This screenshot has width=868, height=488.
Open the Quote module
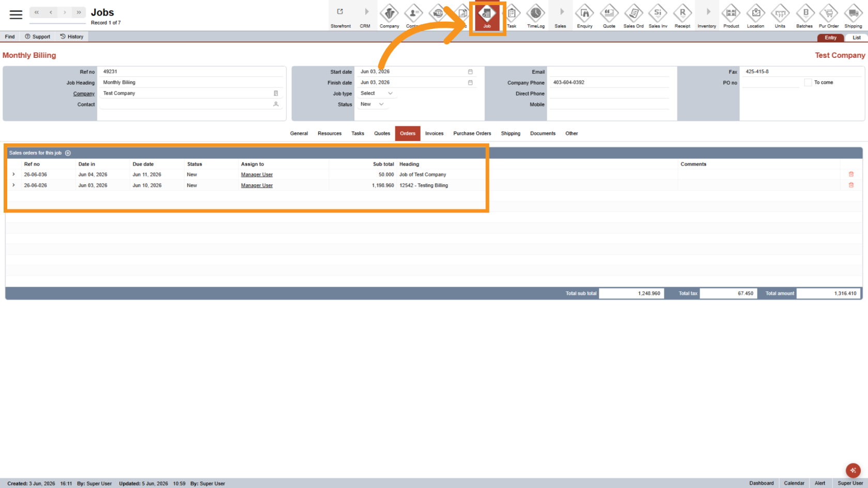[609, 17]
